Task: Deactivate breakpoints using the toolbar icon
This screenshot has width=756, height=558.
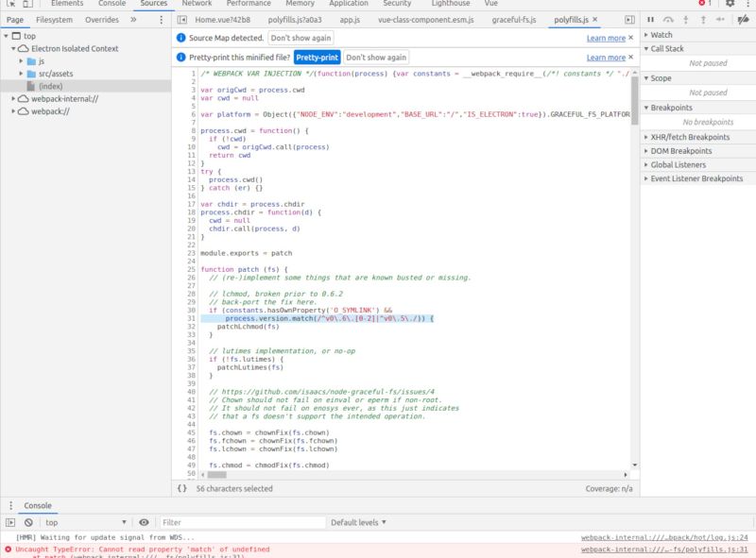Action: (745, 19)
